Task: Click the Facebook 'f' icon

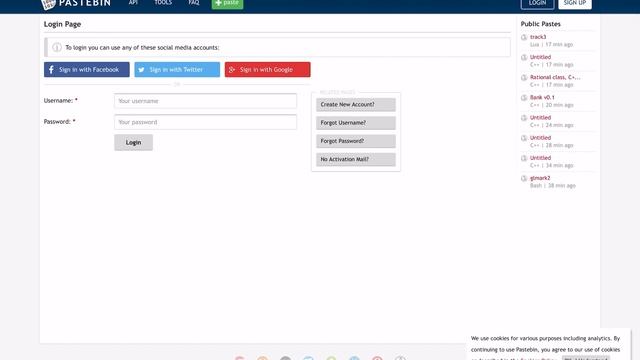Action: 51,70
